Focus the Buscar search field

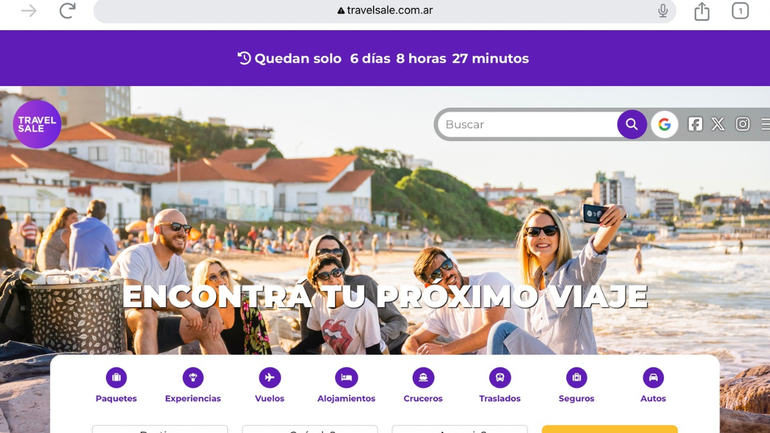click(528, 124)
